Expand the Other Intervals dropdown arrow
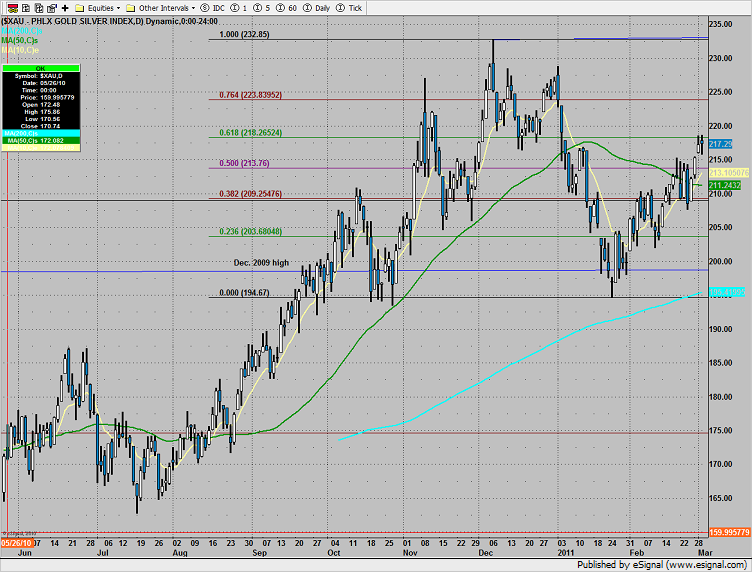Viewport: 752px width, 572px height. click(x=193, y=8)
